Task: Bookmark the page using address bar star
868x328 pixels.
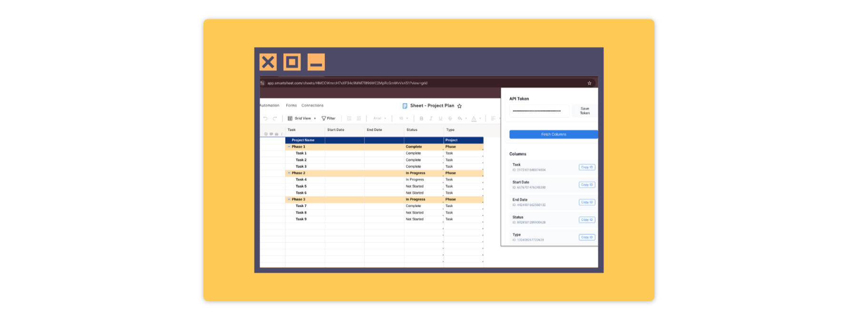Action: [x=589, y=83]
